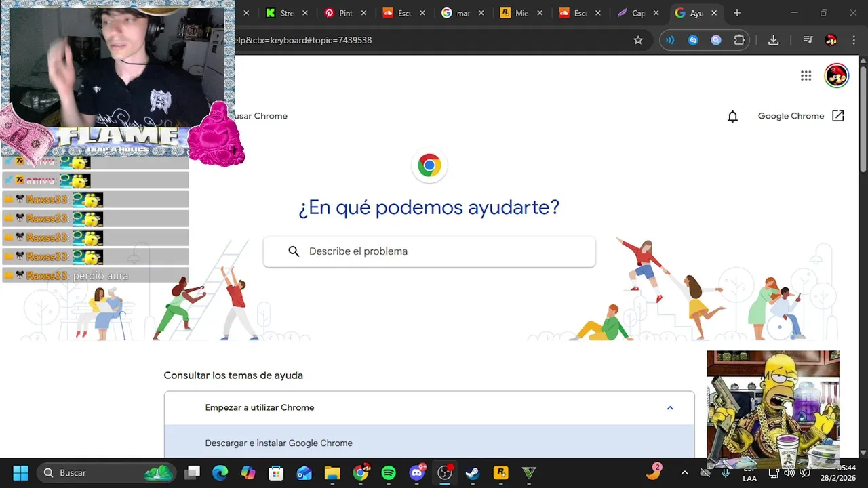Launch Microsoft Edge from taskbar
The image size is (868, 488).
(220, 472)
